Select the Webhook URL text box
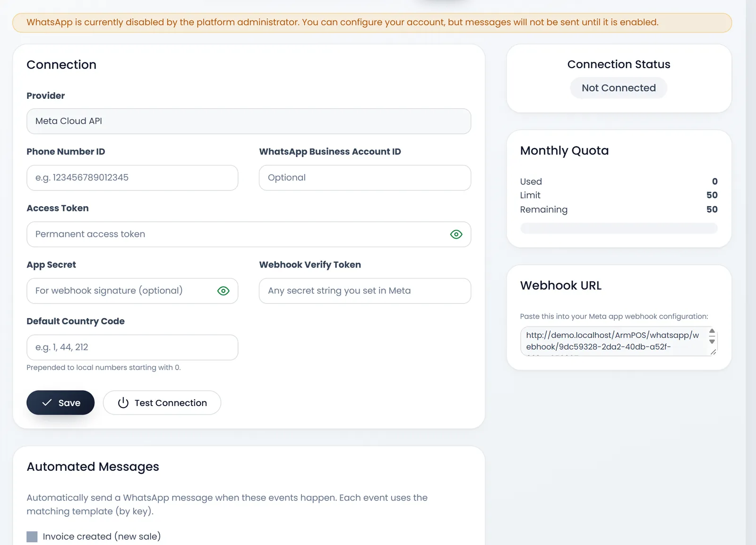The height and width of the screenshot is (545, 756). (x=619, y=341)
